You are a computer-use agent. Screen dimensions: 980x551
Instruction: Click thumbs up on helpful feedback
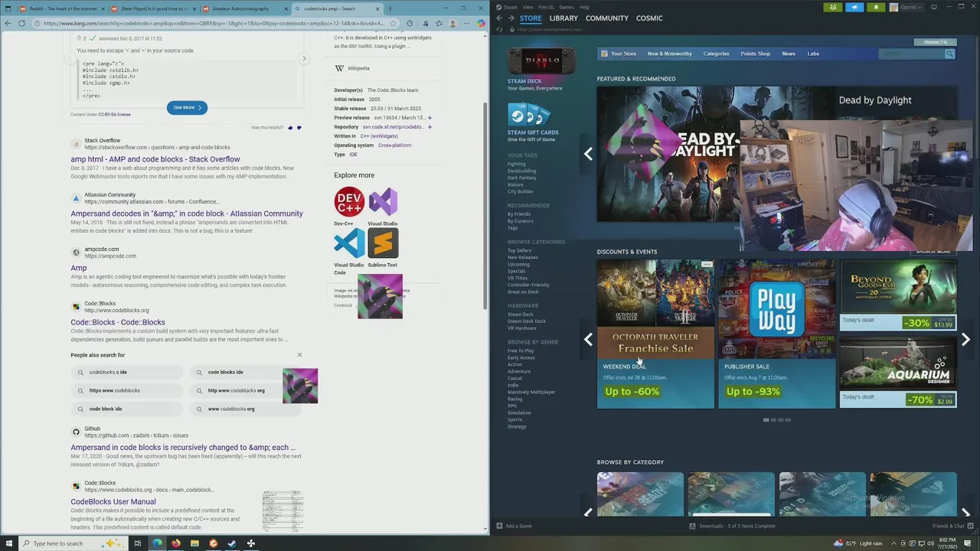(290, 128)
